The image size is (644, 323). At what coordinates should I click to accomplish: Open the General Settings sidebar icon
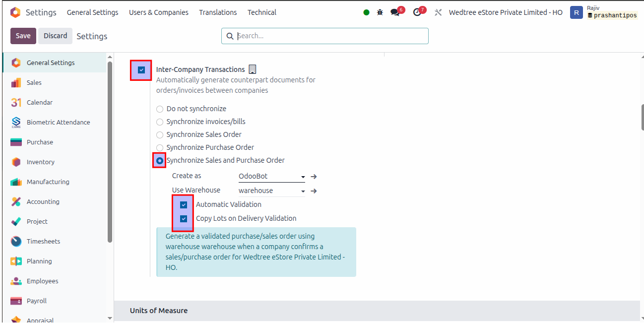[x=16, y=63]
